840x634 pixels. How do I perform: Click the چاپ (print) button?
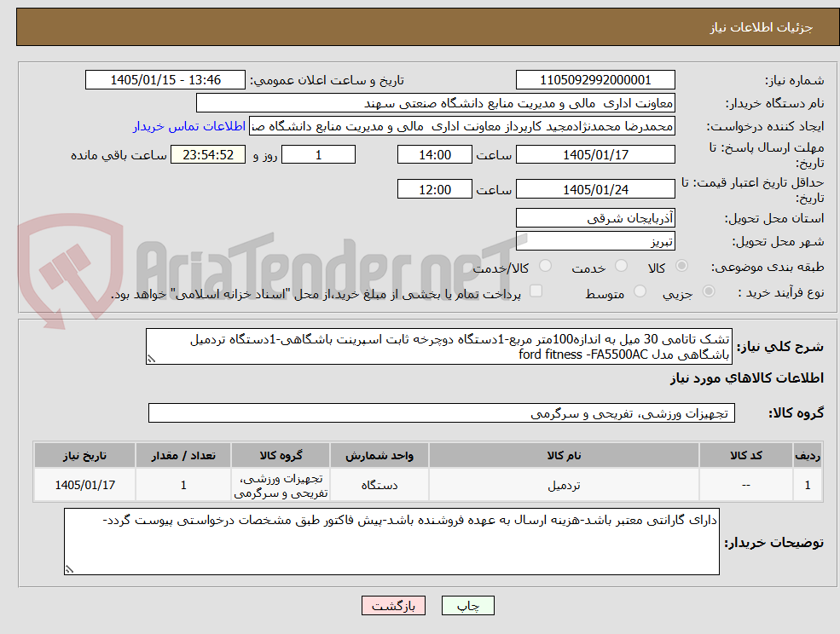pyautogui.click(x=467, y=606)
